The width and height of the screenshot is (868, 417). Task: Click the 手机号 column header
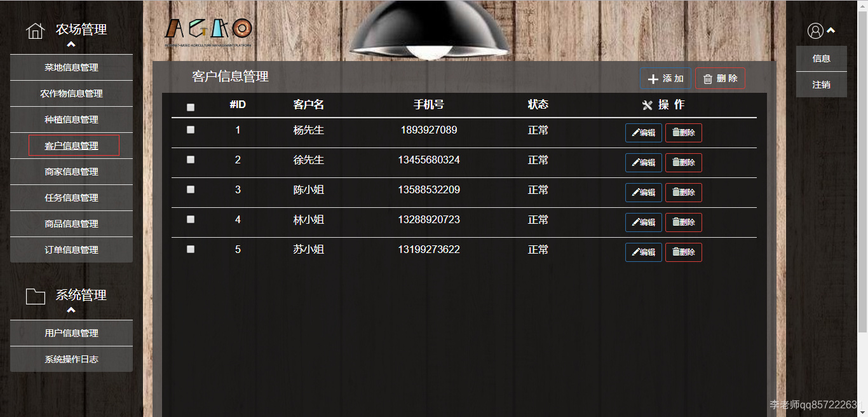[429, 105]
